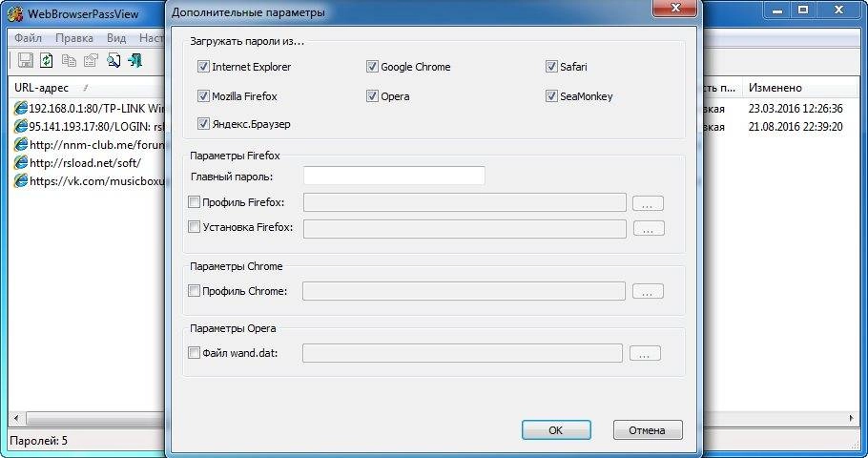Click OK button in dialog
Viewport: 868px width, 458px height.
556,429
